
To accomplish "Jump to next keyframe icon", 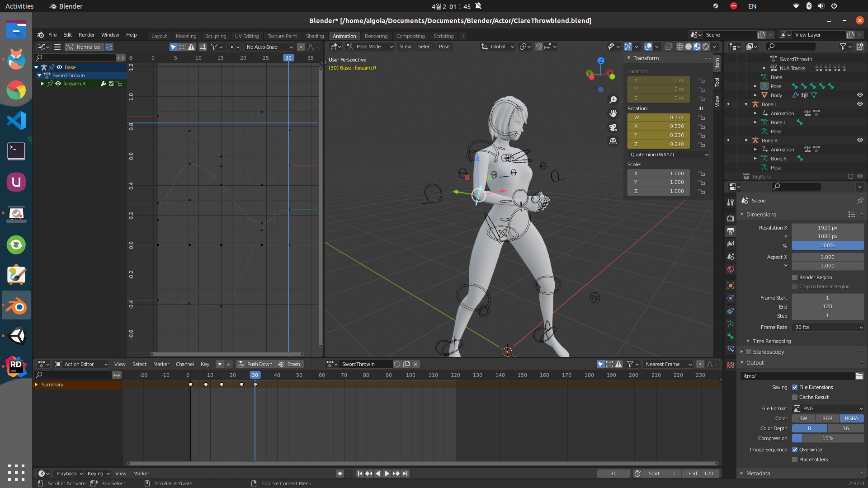I will coord(396,474).
